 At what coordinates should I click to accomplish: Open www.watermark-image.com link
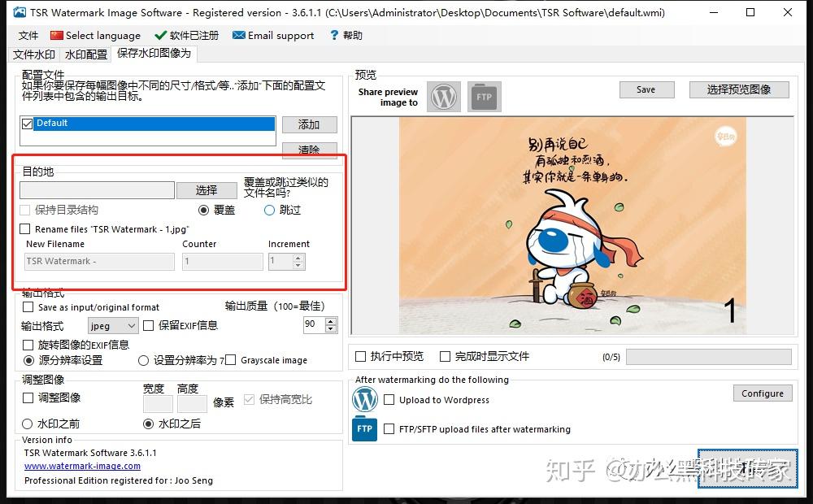tap(82, 466)
